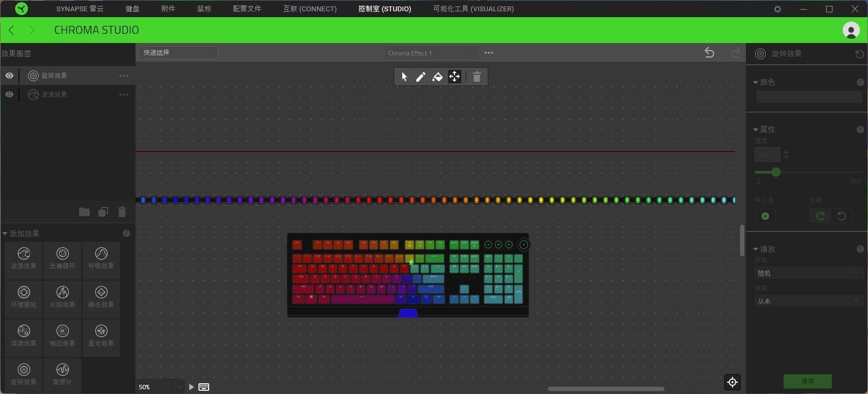Click the 速度 speed value field
Image resolution: width=868 pixels, height=394 pixels.
pyautogui.click(x=767, y=155)
